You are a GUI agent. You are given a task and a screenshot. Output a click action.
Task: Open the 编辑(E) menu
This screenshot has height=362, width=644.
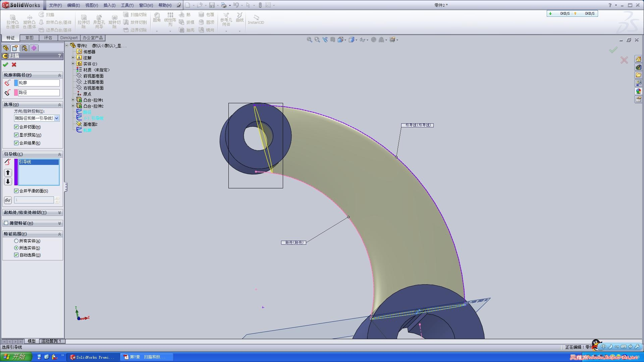pos(73,5)
